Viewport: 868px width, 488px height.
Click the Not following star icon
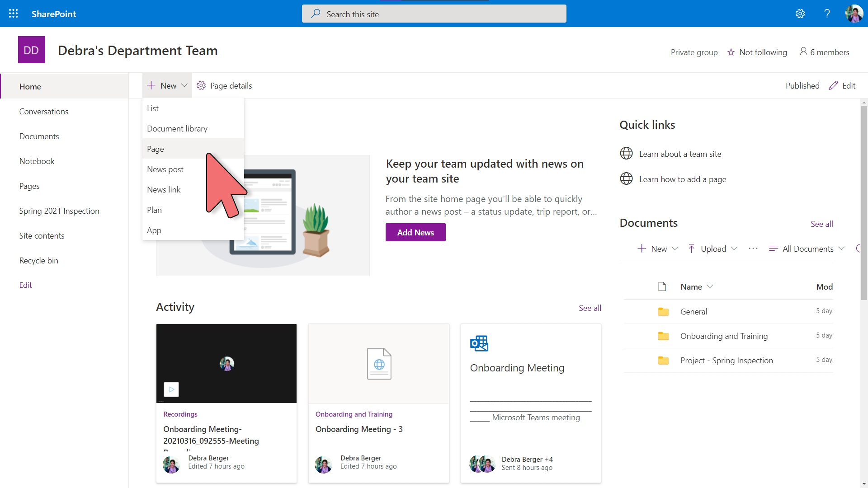click(x=731, y=52)
